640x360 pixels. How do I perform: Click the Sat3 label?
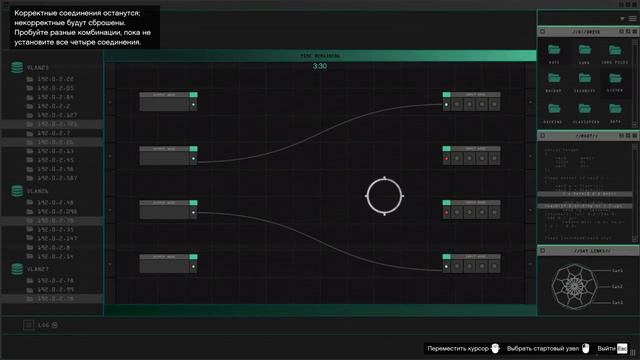point(617,302)
